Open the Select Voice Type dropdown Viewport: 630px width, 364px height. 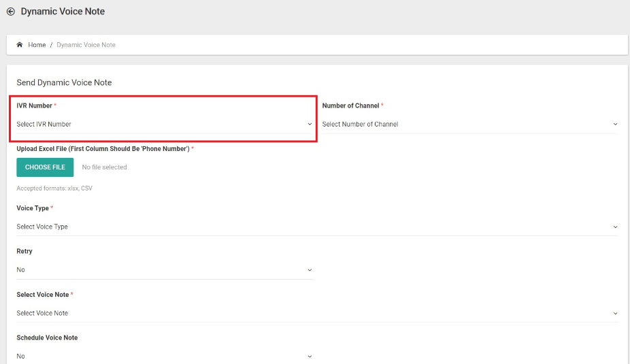318,227
